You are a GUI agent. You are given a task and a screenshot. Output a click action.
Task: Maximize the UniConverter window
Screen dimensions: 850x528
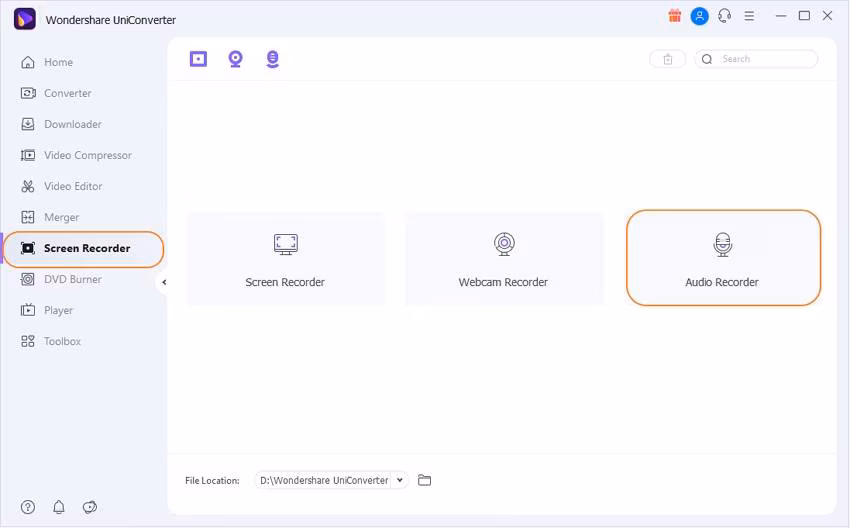pyautogui.click(x=804, y=16)
